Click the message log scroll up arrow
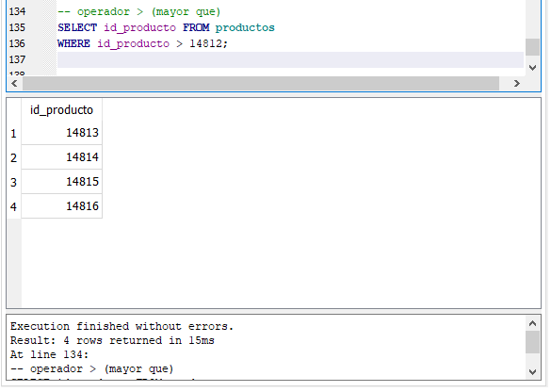 click(532, 323)
